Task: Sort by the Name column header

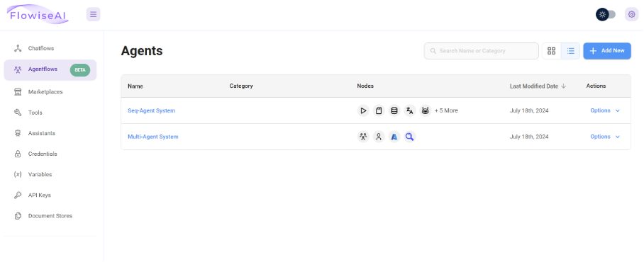Action: point(135,86)
